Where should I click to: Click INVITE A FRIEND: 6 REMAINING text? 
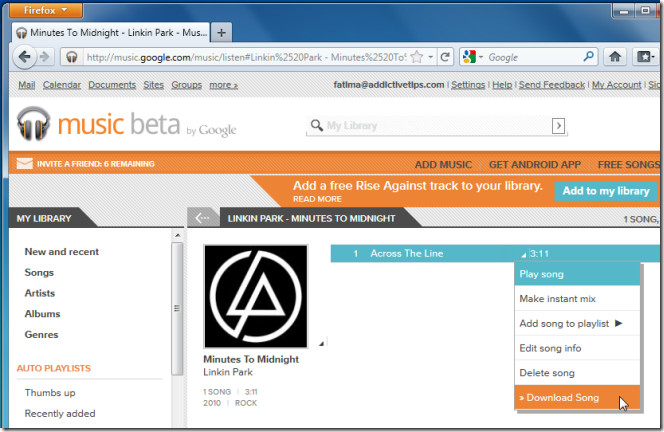(96, 164)
